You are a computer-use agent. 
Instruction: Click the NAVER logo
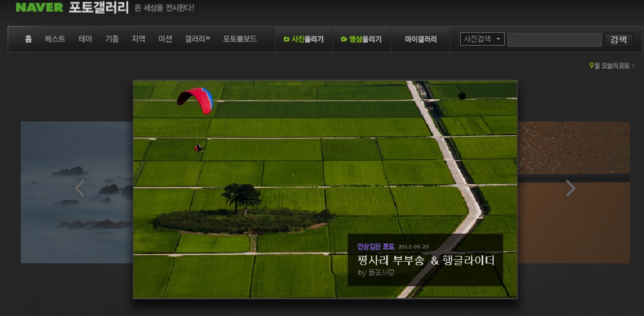tap(39, 8)
